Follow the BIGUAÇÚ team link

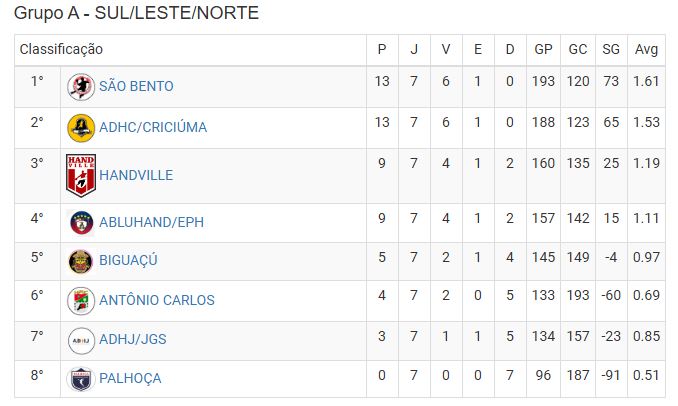[128, 260]
